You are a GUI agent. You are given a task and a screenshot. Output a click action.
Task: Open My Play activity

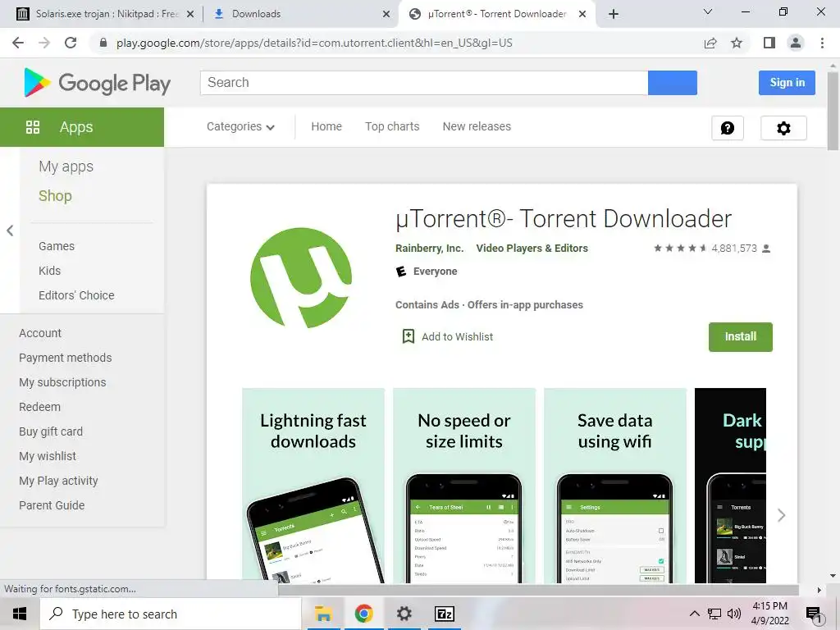point(58,481)
